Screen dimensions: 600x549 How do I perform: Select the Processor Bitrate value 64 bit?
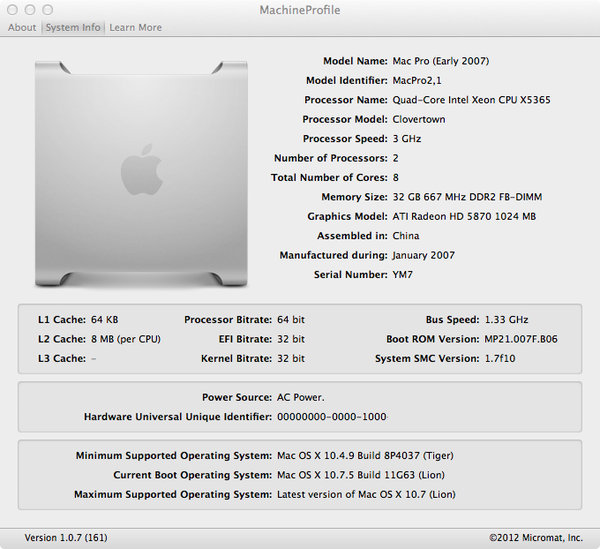coord(291,320)
